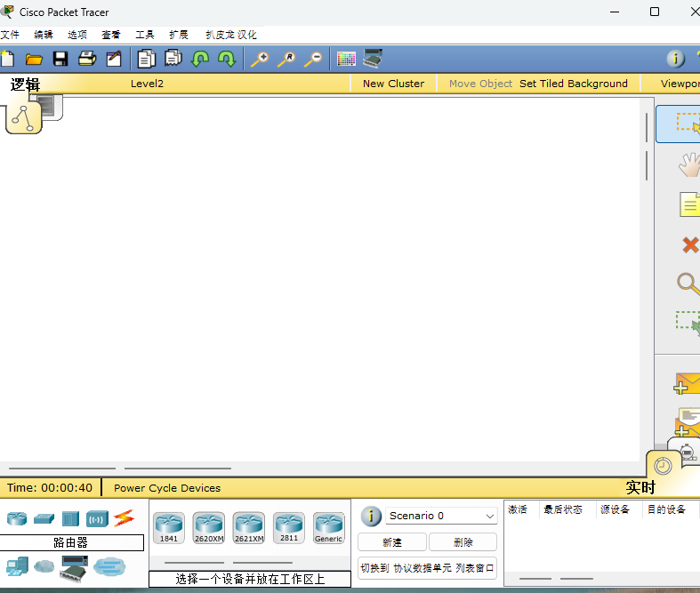The width and height of the screenshot is (700, 593).
Task: Choose the WAN Emulation cloud icon
Action: (x=44, y=566)
